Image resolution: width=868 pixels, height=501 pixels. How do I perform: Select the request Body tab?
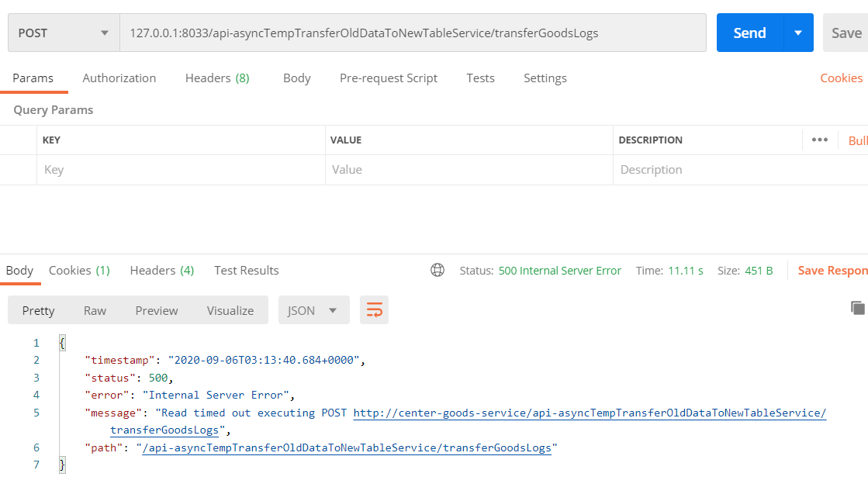click(x=296, y=78)
